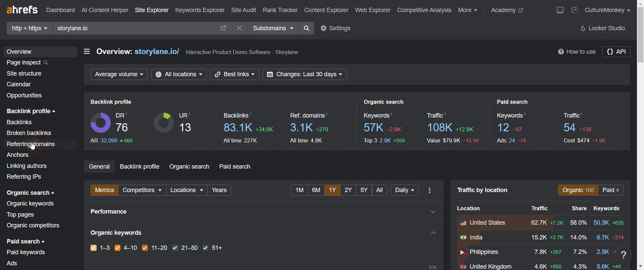The width and height of the screenshot is (644, 270).
Task: Toggle the 21–50 positions checkbox
Action: click(x=175, y=248)
